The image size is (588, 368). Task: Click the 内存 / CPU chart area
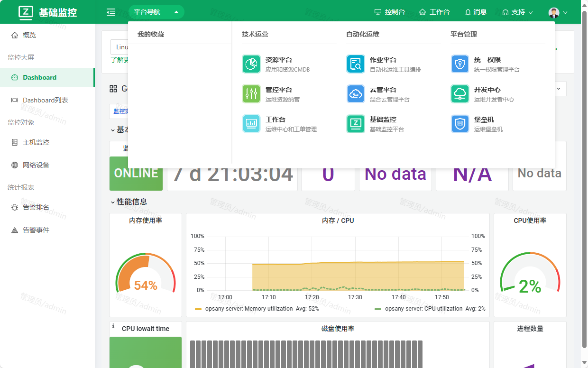tap(338, 264)
